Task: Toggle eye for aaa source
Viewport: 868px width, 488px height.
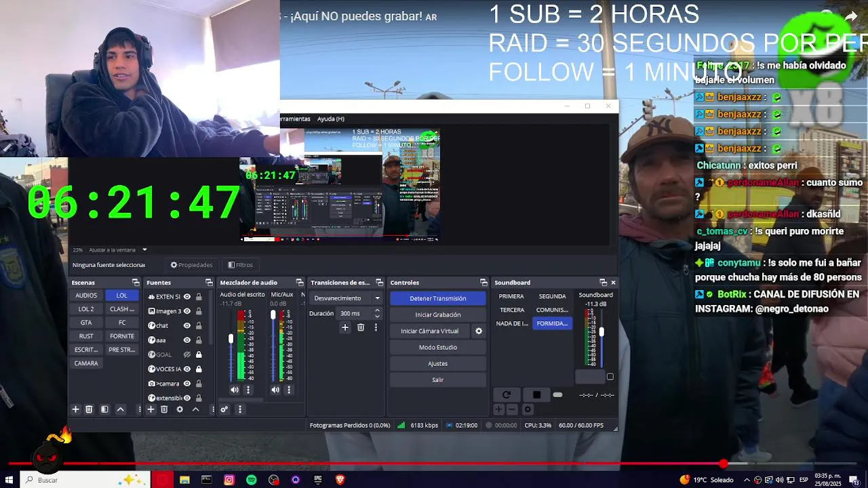Action: (187, 340)
